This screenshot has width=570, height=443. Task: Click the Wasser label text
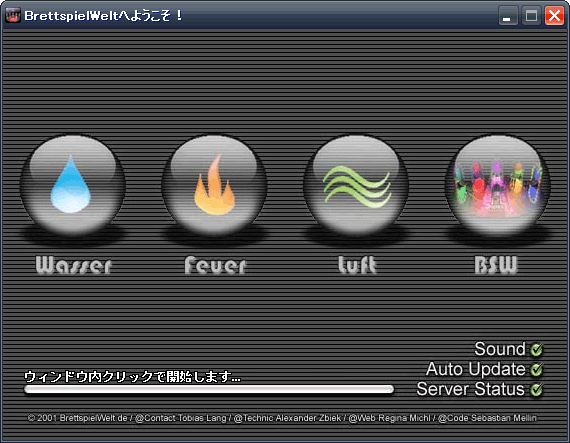point(74,265)
